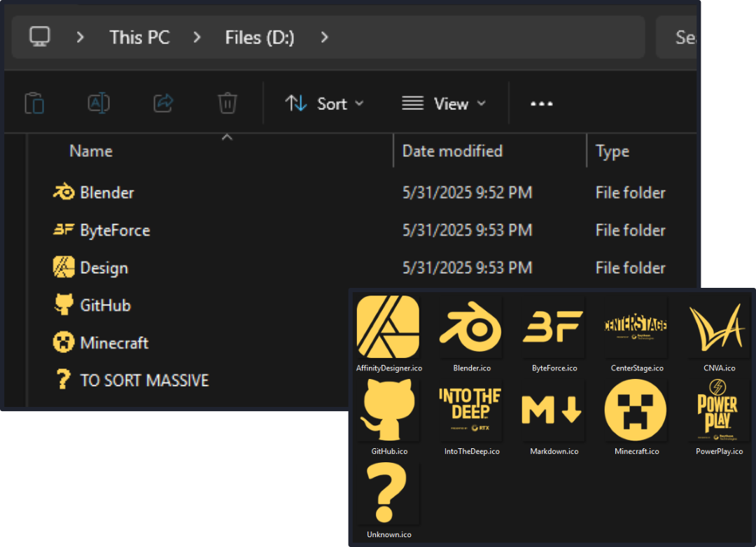Click the Share icon
The image size is (756, 547).
coord(163,103)
